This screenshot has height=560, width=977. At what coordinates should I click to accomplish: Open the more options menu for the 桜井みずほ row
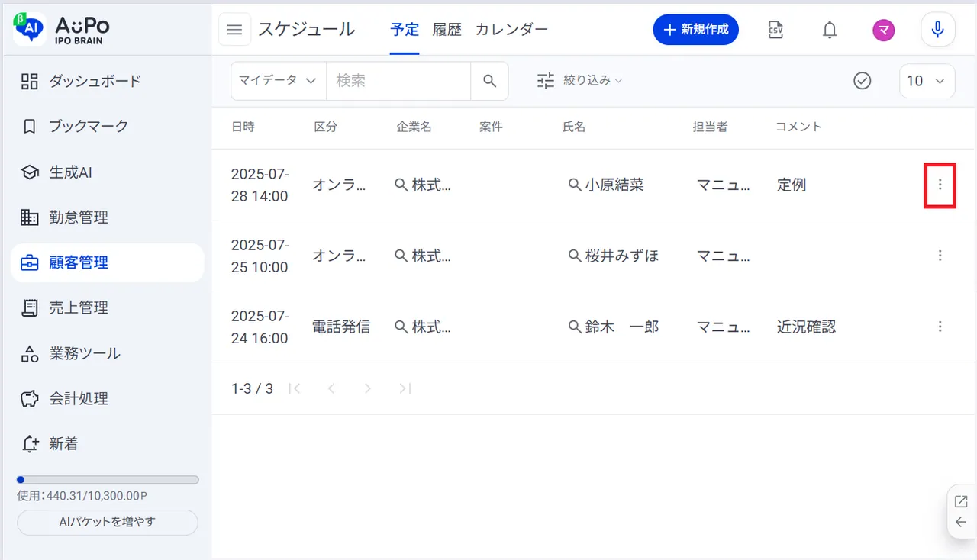pyautogui.click(x=940, y=256)
